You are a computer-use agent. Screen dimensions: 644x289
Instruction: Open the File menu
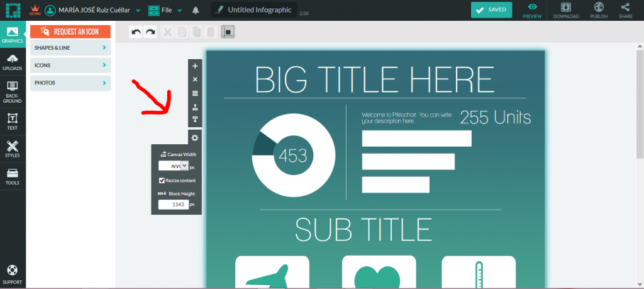tap(165, 10)
